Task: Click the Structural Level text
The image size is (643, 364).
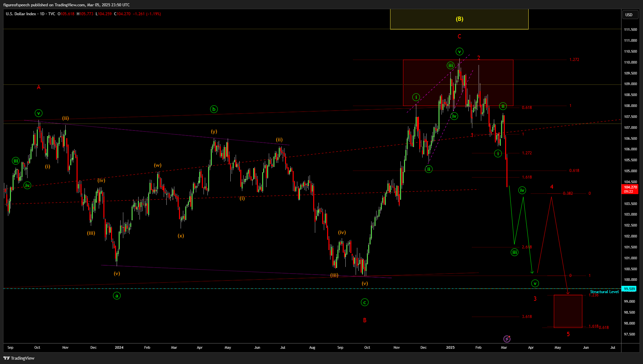Action: pyautogui.click(x=604, y=292)
